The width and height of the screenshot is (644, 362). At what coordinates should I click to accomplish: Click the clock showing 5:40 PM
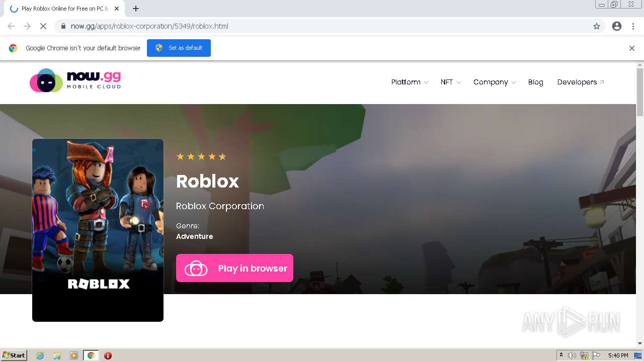coord(618,355)
